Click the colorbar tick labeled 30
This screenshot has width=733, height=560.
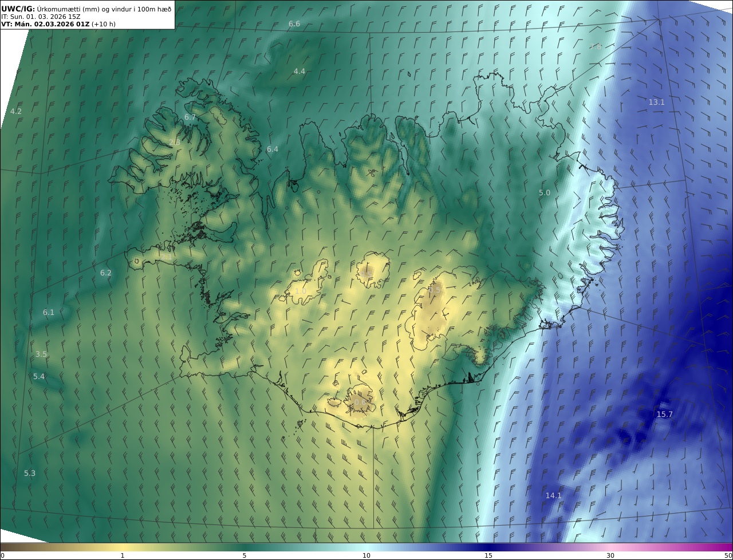610,555
